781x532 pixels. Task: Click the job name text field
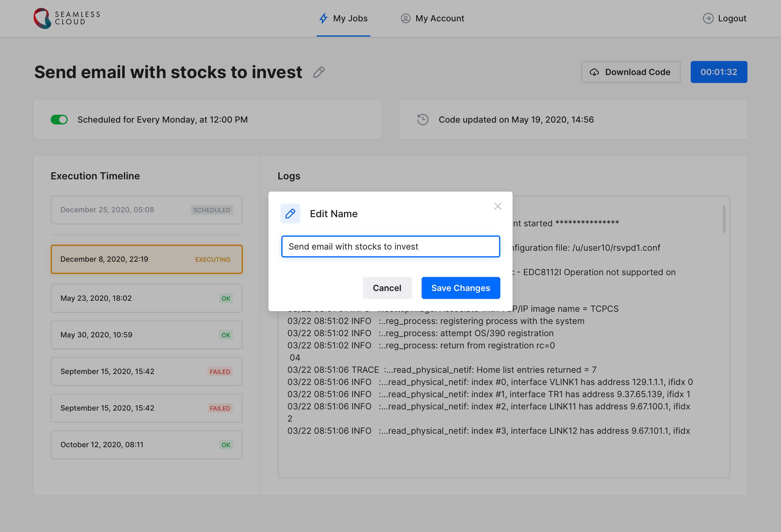[x=390, y=246]
